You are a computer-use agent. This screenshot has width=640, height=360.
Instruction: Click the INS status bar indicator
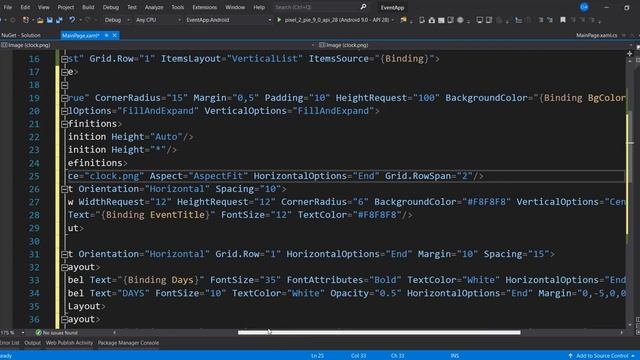point(454,356)
